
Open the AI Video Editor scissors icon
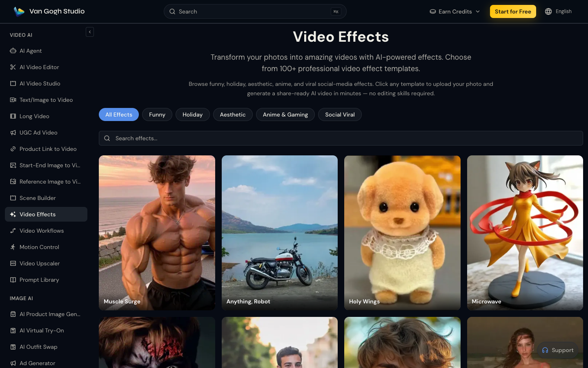point(13,67)
